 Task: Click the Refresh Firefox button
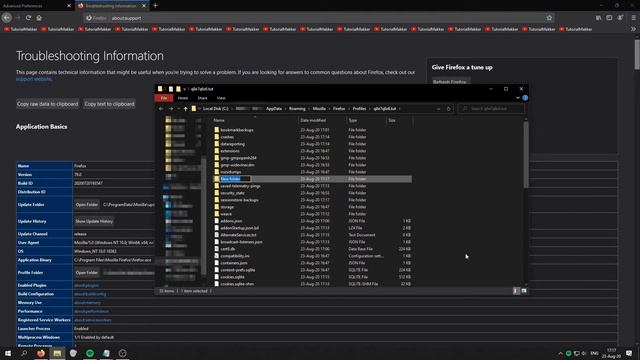tap(451, 82)
